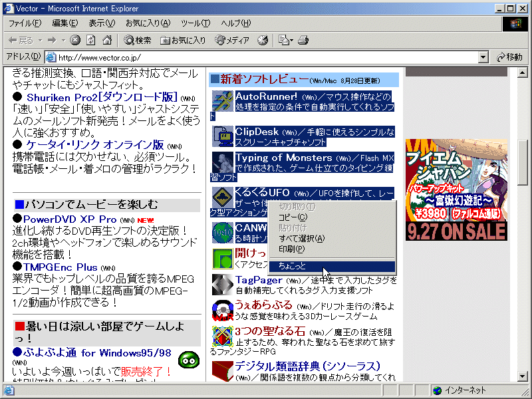Open the History toolbar icon
This screenshot has height=399, width=532.
click(263, 40)
